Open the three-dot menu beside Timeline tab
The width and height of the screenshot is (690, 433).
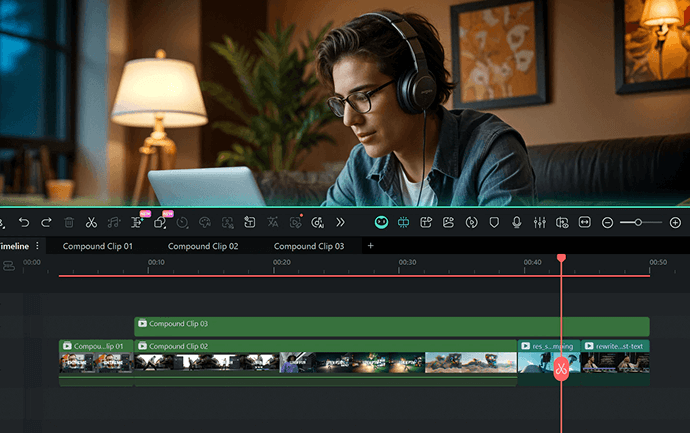coord(37,246)
